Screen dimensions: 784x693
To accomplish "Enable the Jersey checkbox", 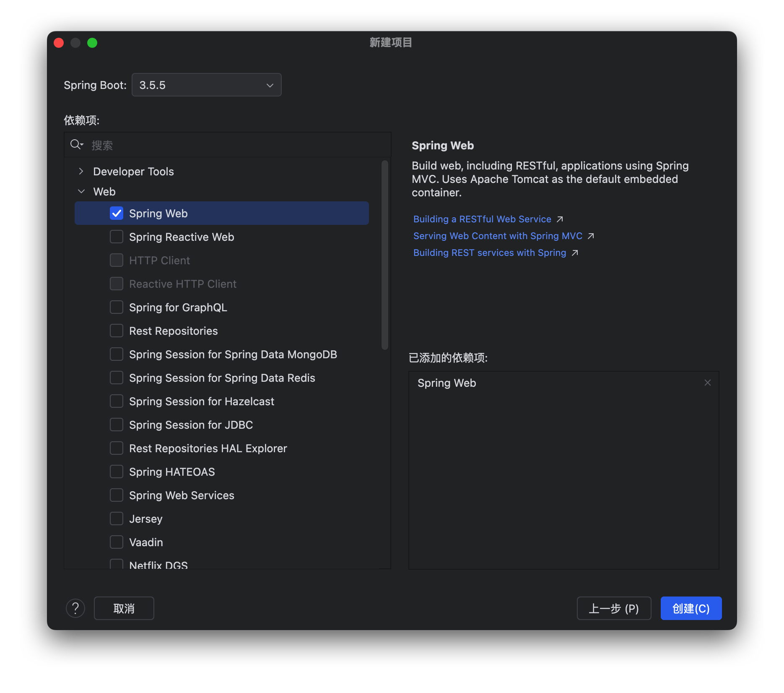I will point(117,518).
